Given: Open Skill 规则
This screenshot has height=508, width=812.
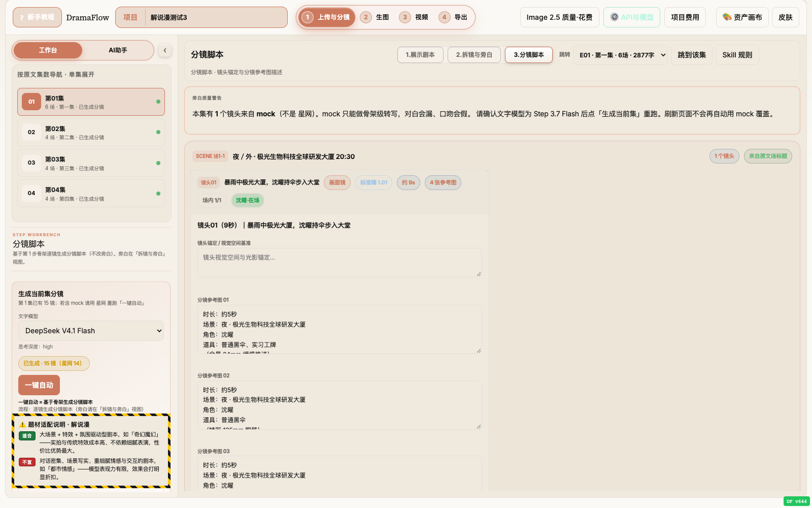Looking at the screenshot, I should [737, 55].
